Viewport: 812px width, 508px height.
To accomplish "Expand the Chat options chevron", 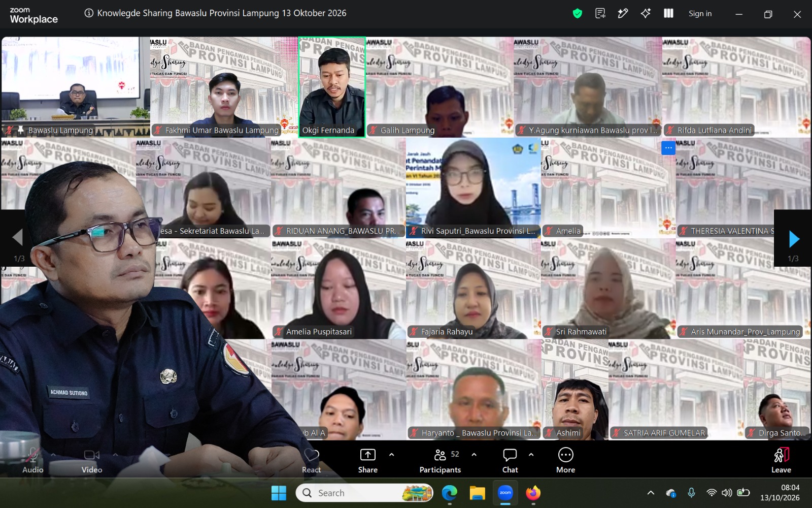I will [531, 455].
